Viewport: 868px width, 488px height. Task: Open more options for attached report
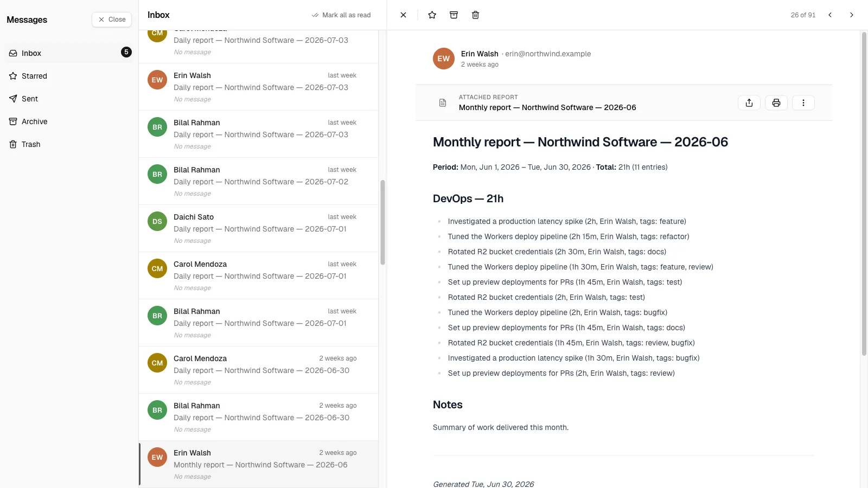(803, 102)
